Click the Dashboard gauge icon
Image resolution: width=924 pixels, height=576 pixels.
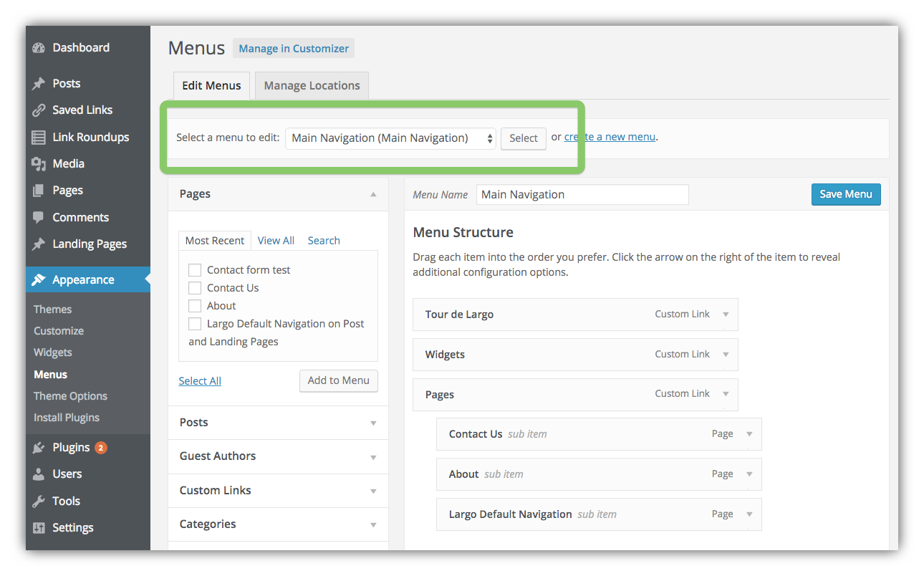tap(39, 48)
